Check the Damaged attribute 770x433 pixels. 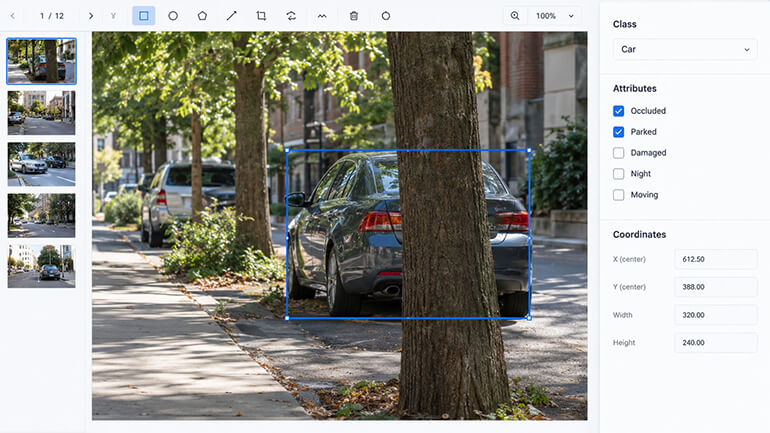point(619,153)
